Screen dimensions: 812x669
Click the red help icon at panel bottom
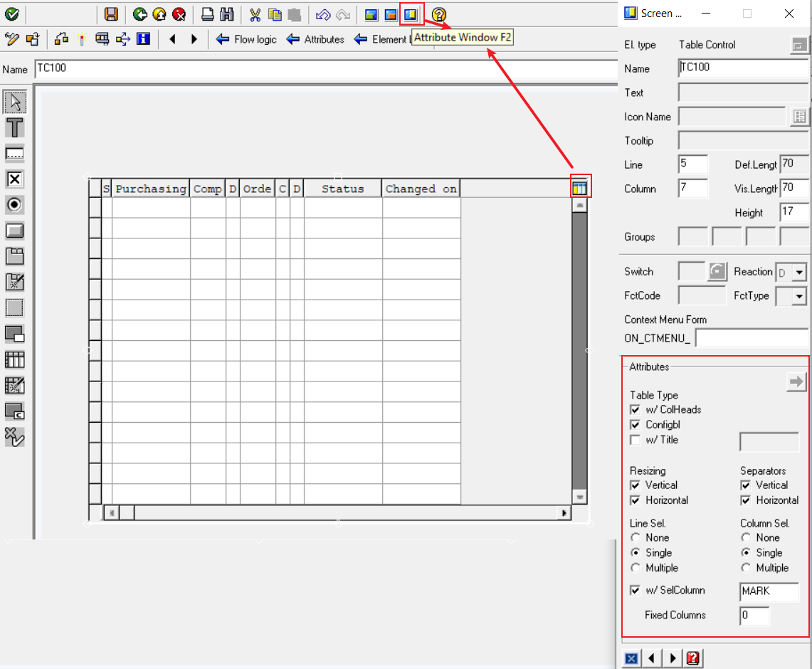pyautogui.click(x=693, y=658)
